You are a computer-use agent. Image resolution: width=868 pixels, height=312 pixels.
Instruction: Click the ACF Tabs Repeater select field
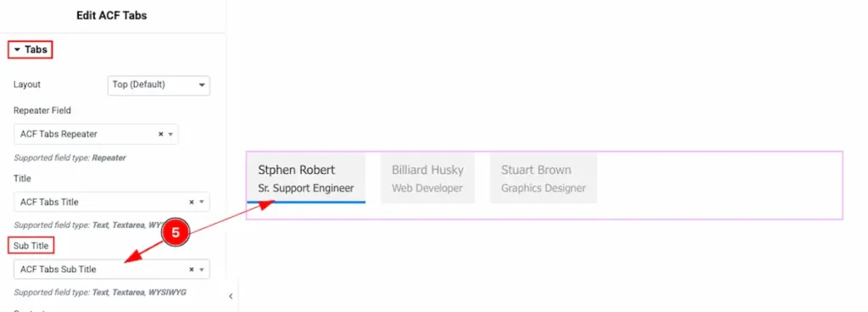click(x=96, y=134)
